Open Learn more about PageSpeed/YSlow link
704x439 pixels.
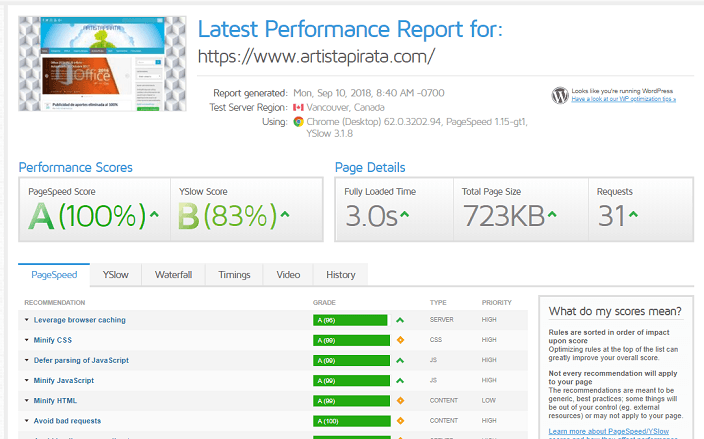pyautogui.click(x=608, y=431)
